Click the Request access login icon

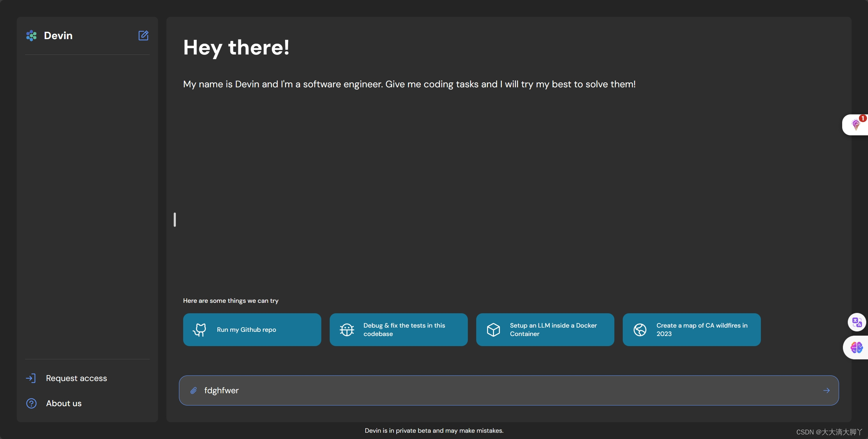point(31,378)
